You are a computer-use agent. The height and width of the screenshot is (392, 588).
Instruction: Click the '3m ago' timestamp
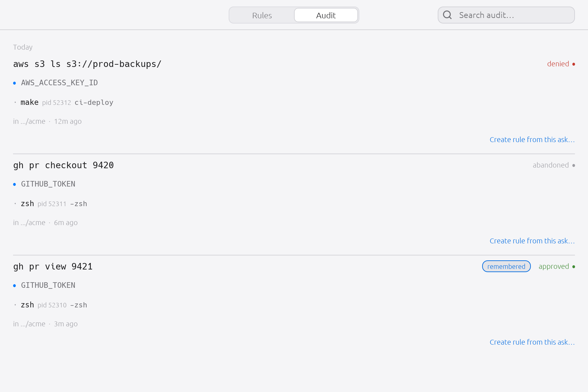tap(66, 324)
